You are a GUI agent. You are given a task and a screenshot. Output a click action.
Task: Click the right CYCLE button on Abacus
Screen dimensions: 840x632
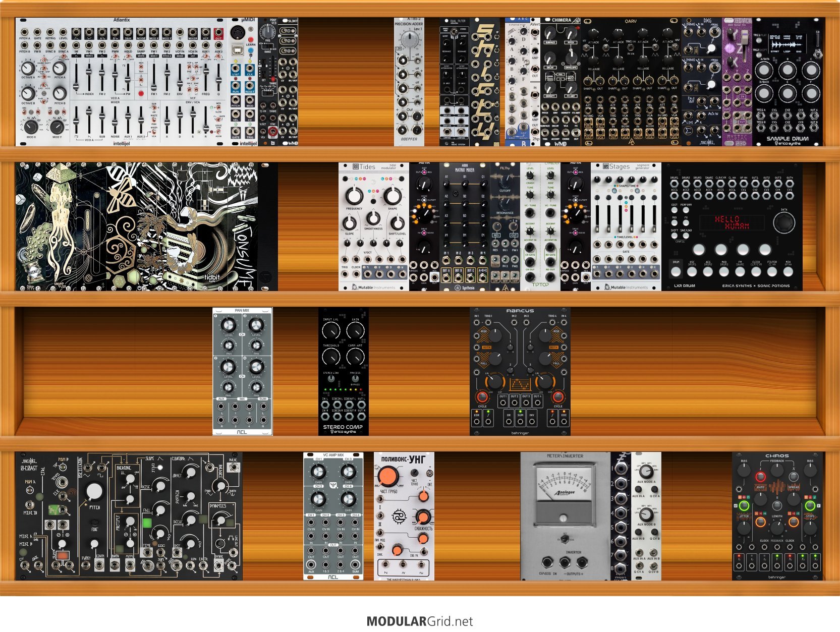(x=558, y=396)
